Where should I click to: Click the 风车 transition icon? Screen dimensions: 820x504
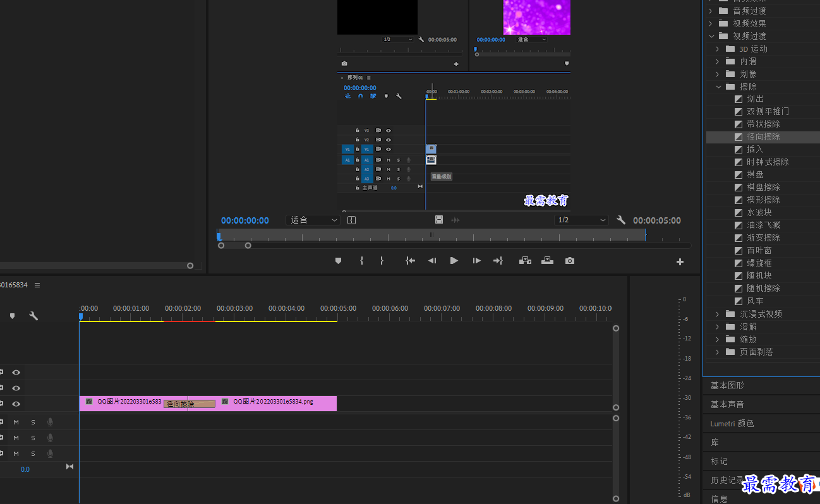tap(739, 301)
